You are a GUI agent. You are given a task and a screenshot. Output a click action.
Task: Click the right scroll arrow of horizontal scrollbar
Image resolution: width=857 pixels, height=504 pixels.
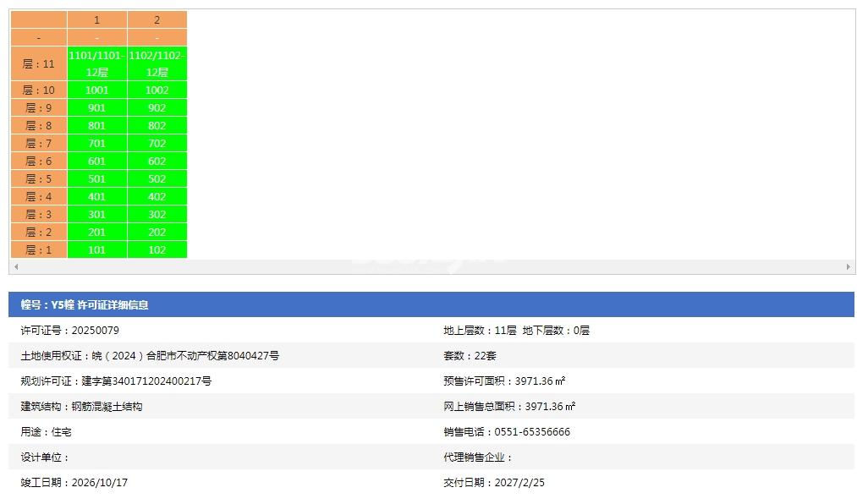(849, 267)
